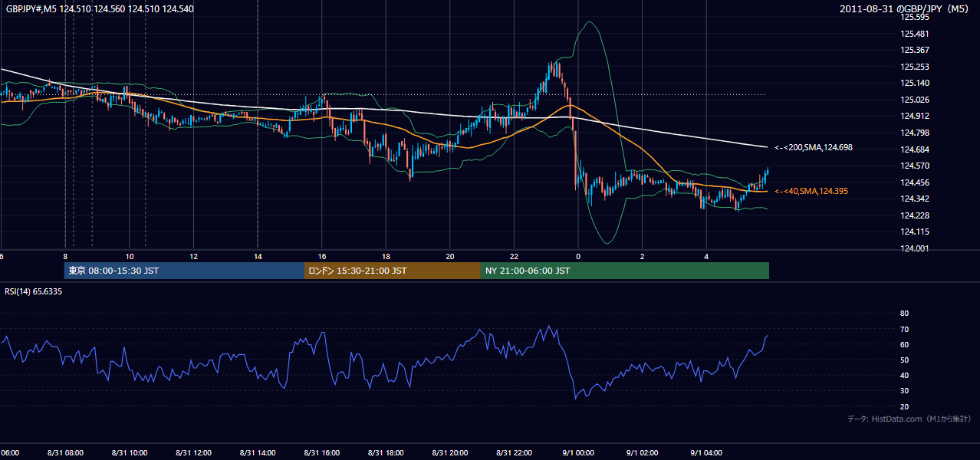Click the RSI(14) 65.6335 indicator label
Image resolution: width=980 pixels, height=460 pixels.
click(34, 291)
